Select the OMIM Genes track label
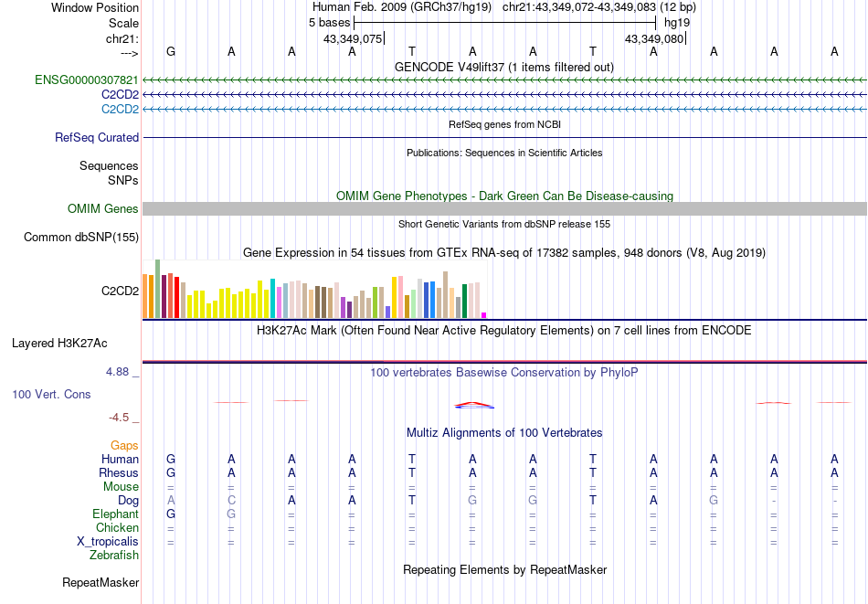Viewport: 868px width, 604px height. tap(103, 208)
